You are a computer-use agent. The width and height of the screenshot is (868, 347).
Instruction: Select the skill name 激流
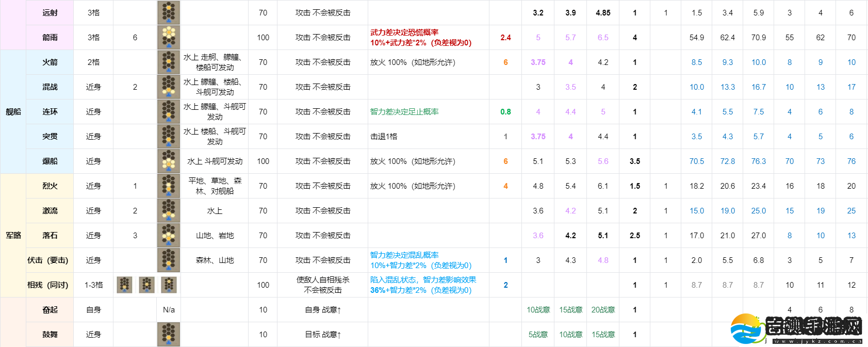click(50, 211)
